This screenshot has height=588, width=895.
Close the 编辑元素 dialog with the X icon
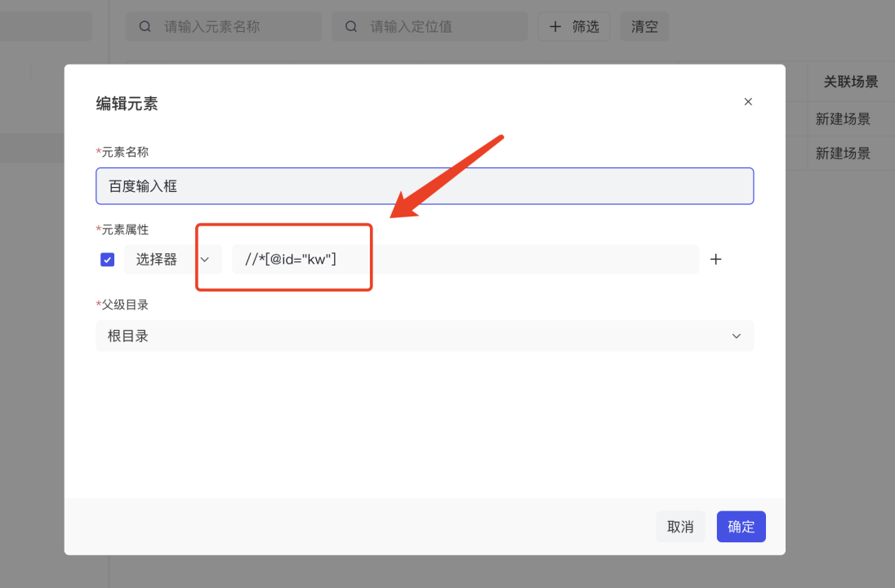tap(748, 101)
